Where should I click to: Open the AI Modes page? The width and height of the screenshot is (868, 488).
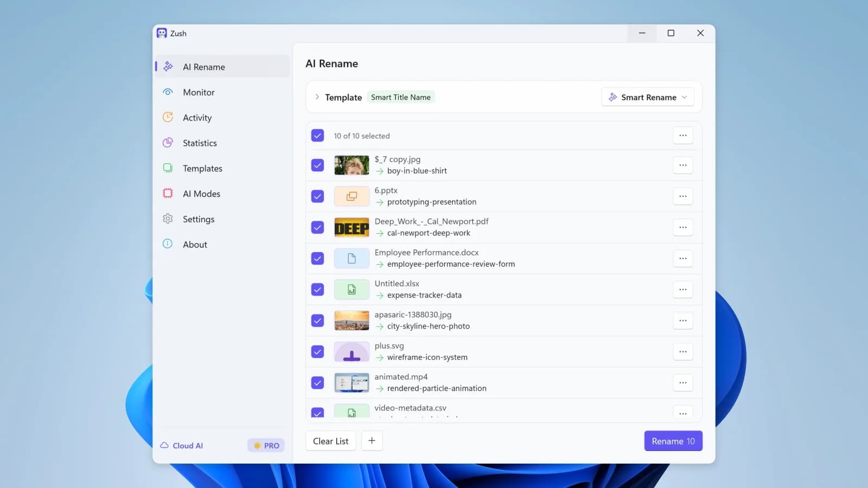222,194
